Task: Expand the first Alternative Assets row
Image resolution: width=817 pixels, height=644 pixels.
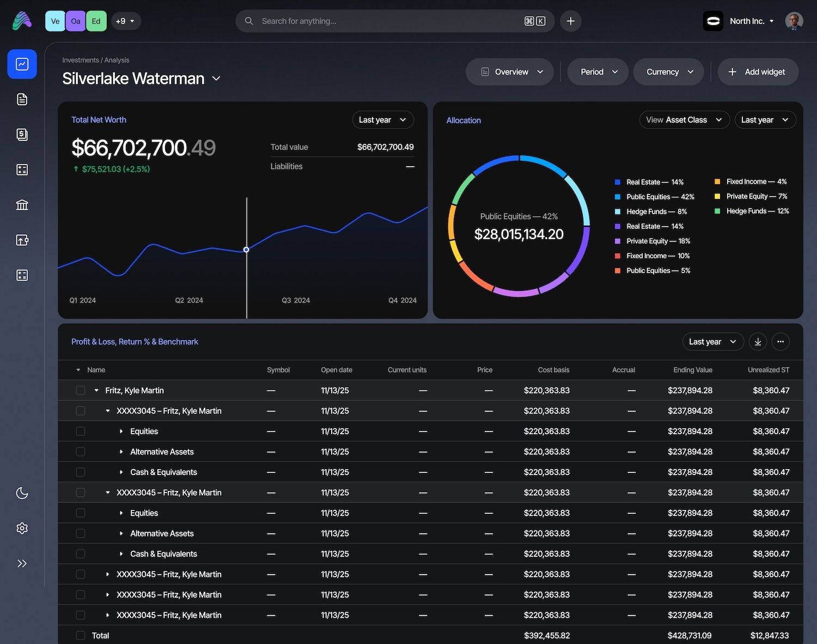Action: (x=121, y=452)
